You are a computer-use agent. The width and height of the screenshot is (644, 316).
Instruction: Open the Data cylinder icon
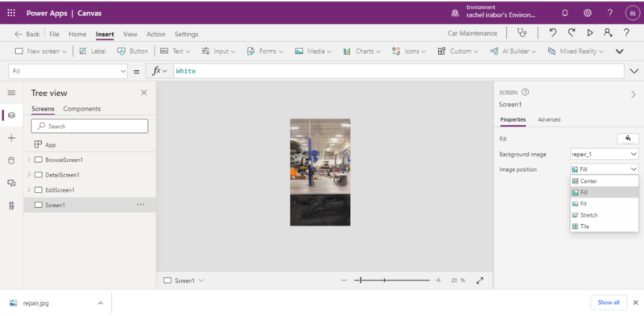pyautogui.click(x=11, y=160)
